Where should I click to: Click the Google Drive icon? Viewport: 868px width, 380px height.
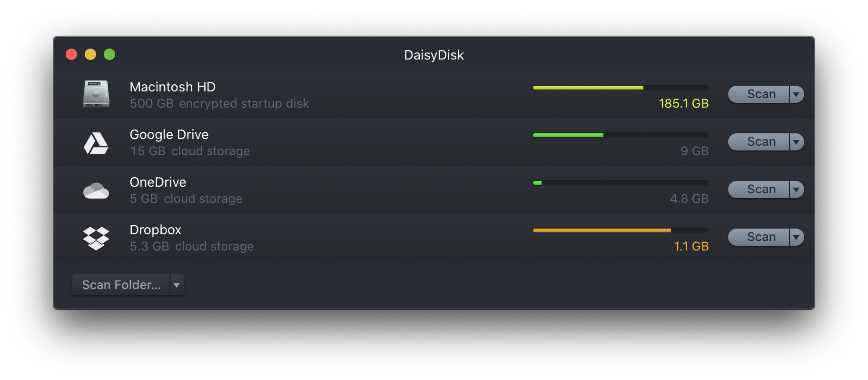[96, 142]
